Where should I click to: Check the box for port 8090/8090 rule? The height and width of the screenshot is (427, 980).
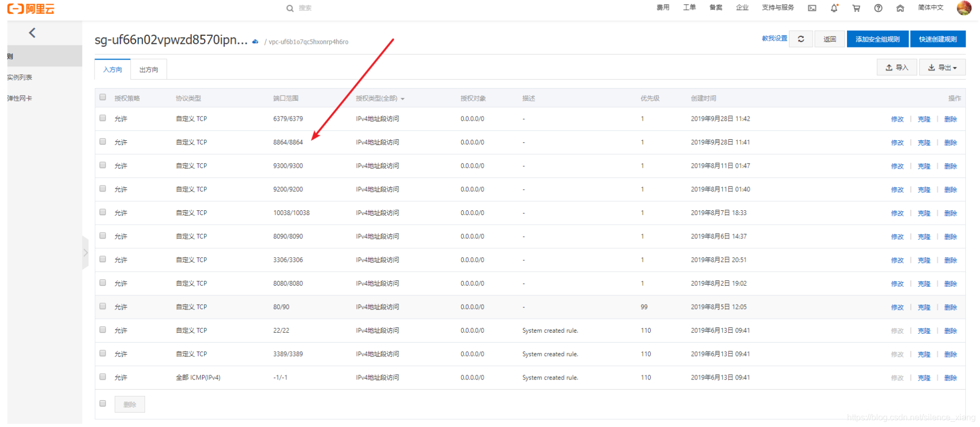click(103, 236)
